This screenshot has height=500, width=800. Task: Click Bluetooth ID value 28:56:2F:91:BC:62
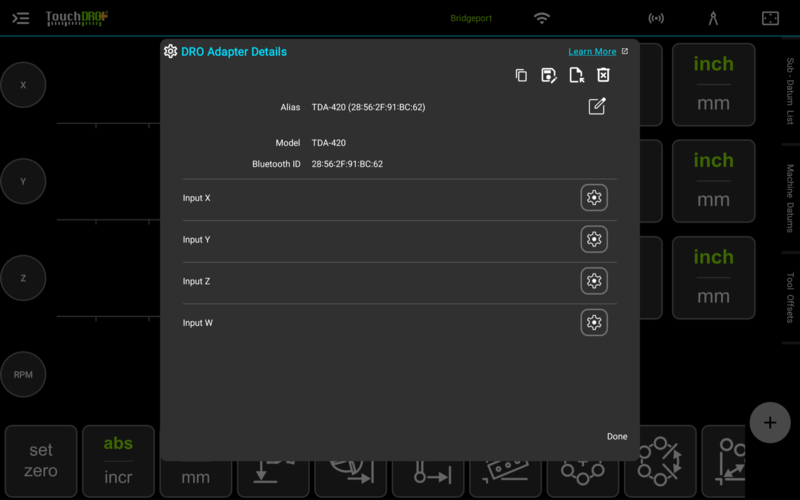347,164
